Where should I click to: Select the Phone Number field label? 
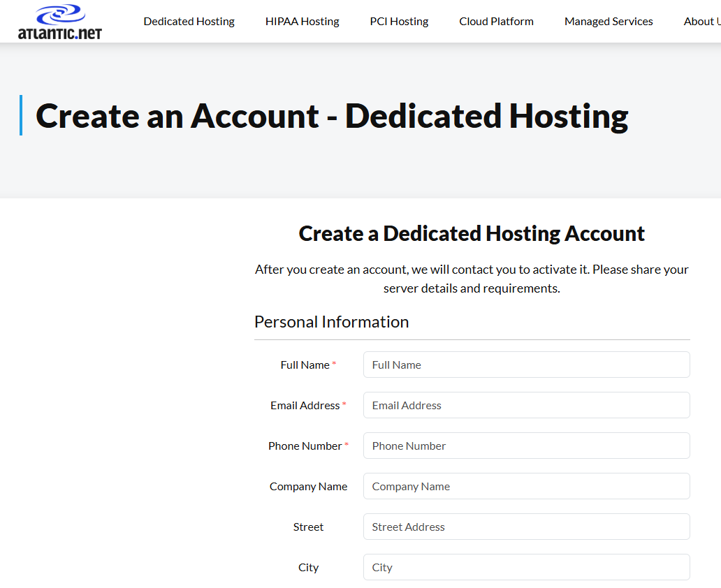(x=308, y=446)
